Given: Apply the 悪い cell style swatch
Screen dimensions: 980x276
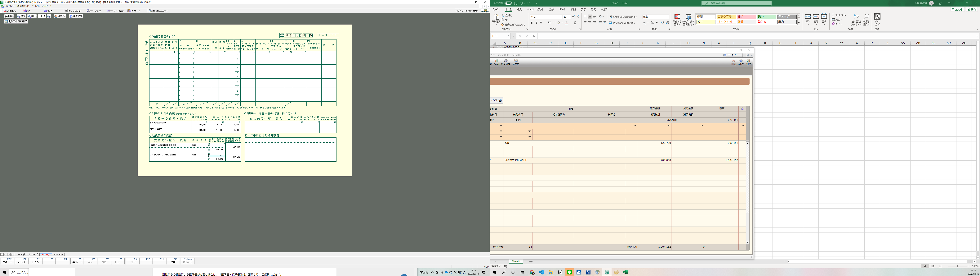Looking at the screenshot, I should point(746,17).
